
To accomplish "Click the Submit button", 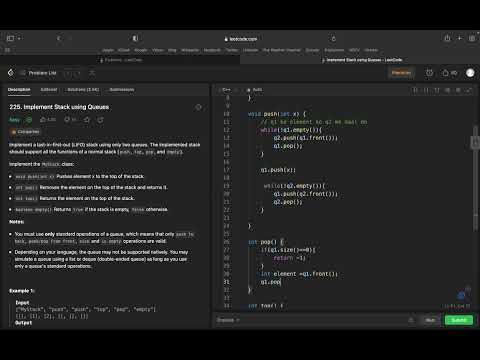I will (x=459, y=320).
